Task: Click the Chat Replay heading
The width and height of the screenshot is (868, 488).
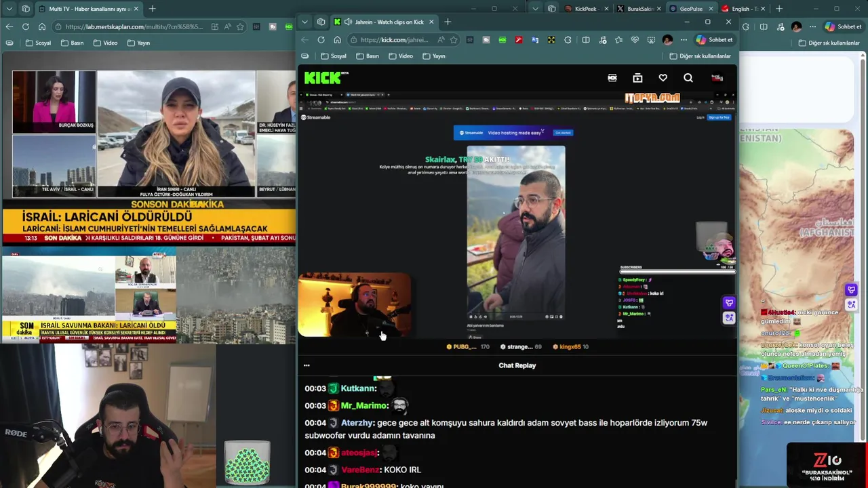Action: point(517,365)
